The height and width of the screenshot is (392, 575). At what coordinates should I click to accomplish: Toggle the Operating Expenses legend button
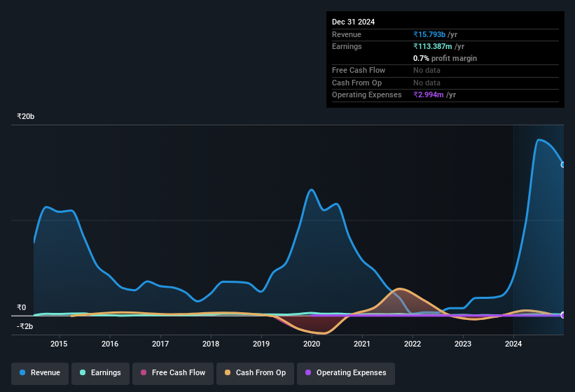click(346, 373)
